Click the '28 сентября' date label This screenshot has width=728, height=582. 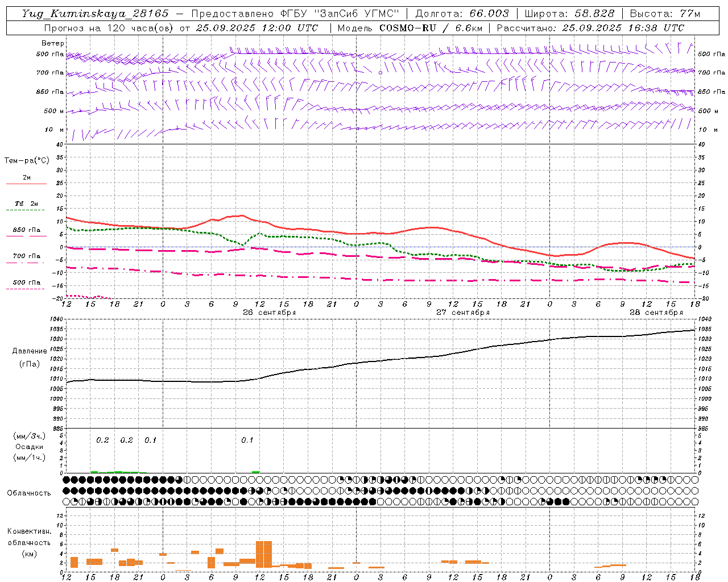(656, 313)
